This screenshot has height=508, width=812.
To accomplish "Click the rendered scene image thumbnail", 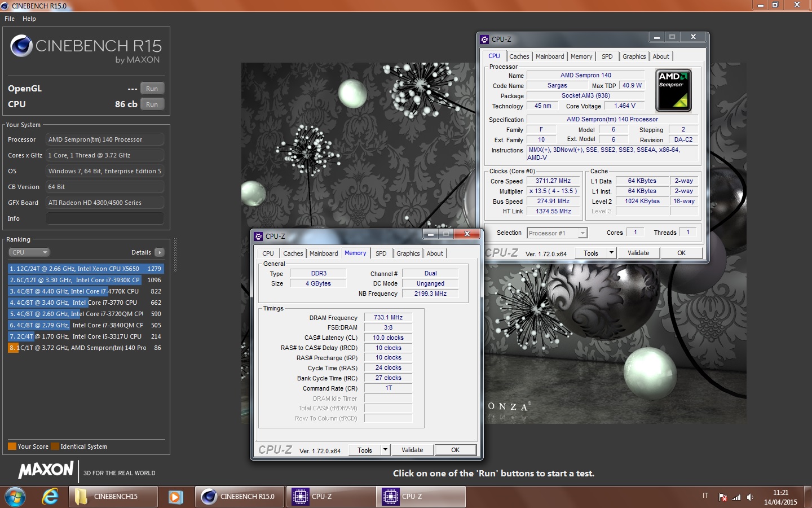I will (x=494, y=243).
